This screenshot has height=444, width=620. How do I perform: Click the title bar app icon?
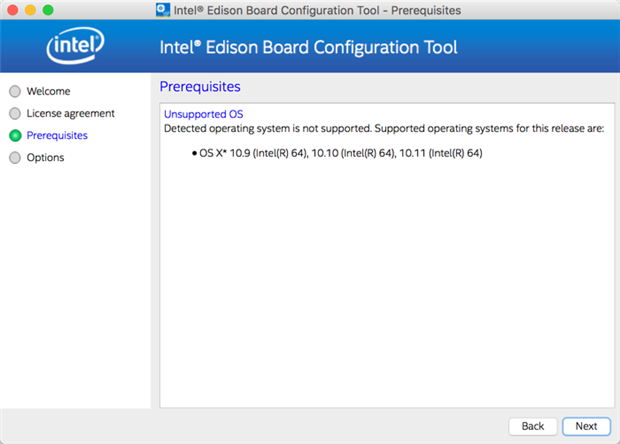[x=164, y=8]
